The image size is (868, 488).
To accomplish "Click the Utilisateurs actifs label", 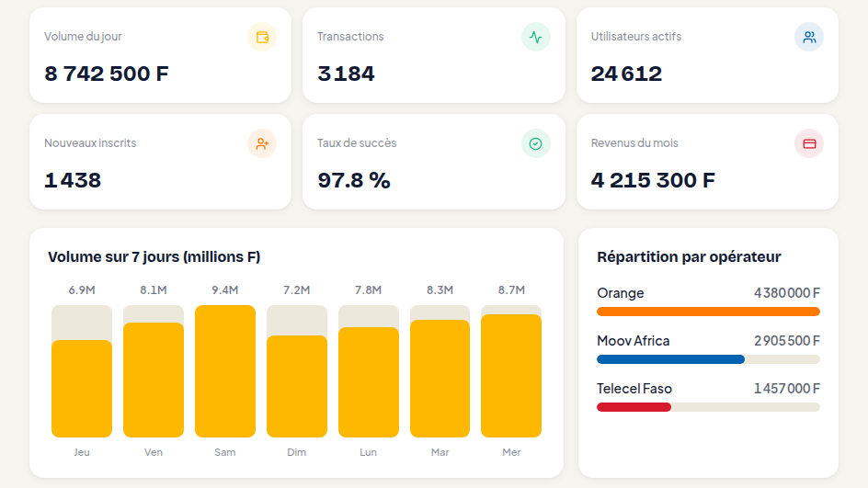I will [x=636, y=37].
